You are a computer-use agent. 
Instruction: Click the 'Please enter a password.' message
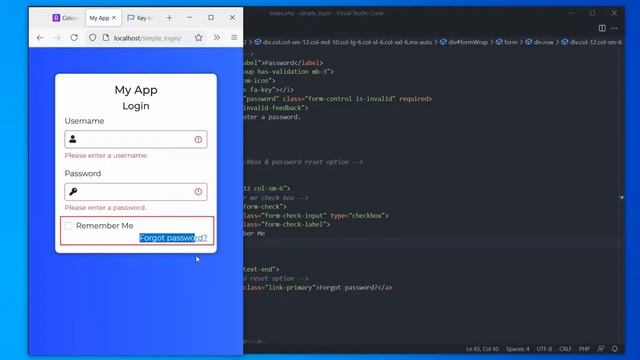105,208
